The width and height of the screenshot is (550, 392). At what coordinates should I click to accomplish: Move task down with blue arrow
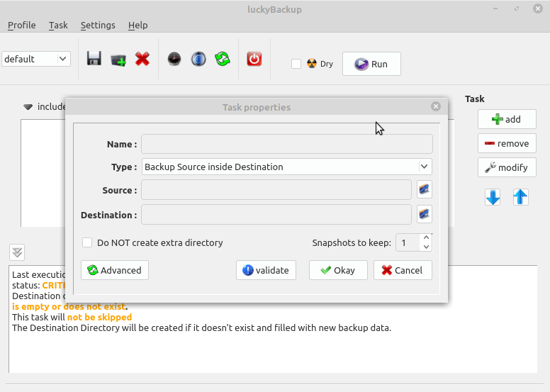coord(493,197)
